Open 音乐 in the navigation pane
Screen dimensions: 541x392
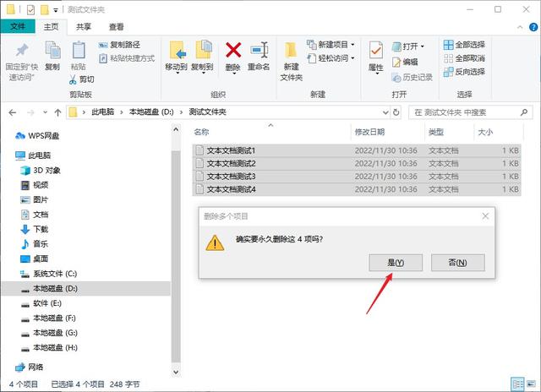[x=35, y=244]
